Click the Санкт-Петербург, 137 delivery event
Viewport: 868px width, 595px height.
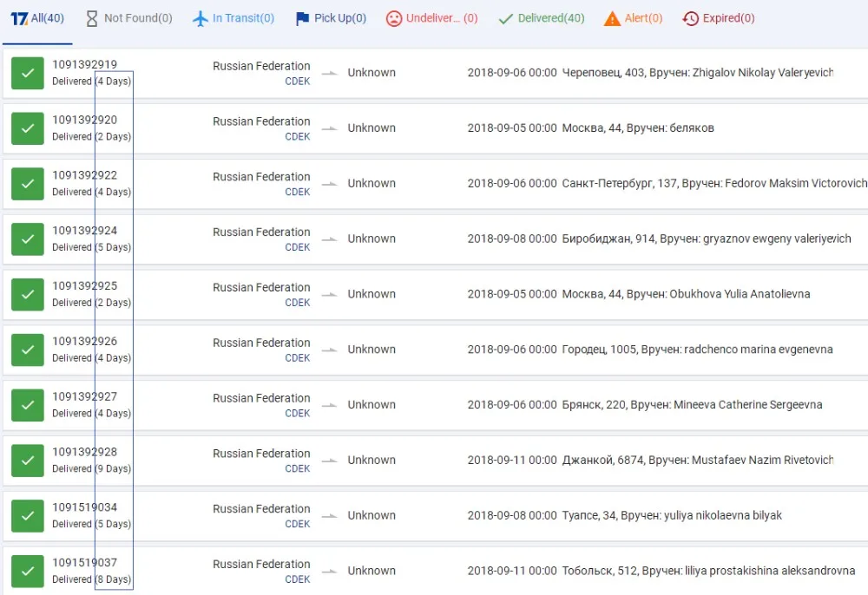(714, 183)
